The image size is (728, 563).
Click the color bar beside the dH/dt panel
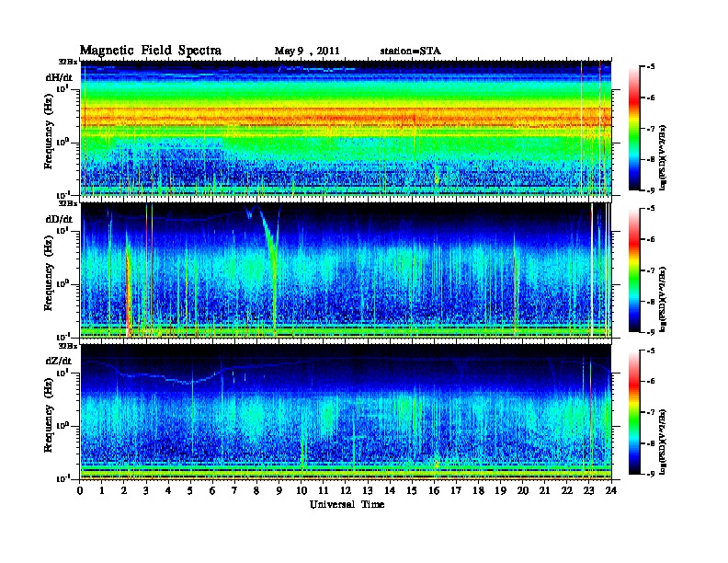click(x=634, y=128)
